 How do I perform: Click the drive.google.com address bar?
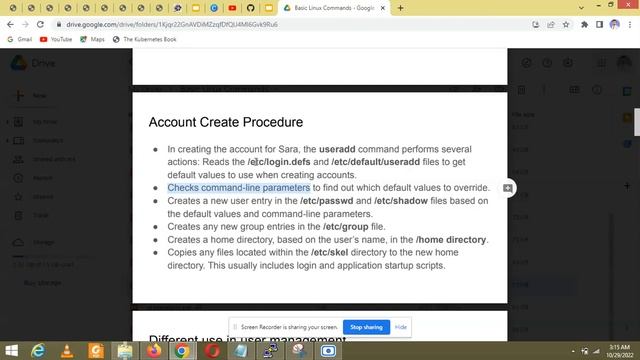171,24
